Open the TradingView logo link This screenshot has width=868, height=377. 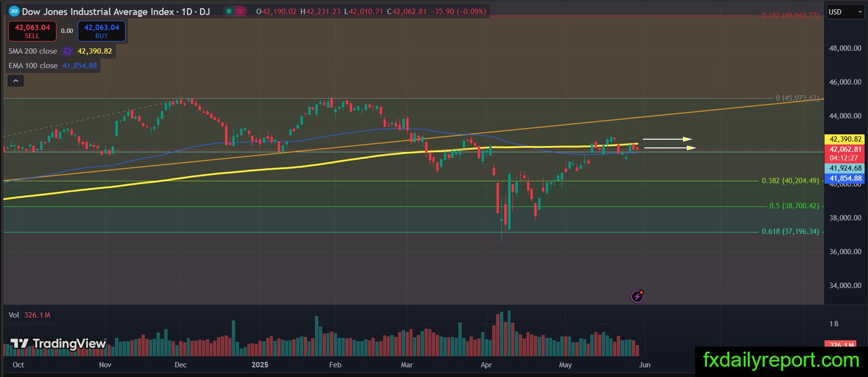(58, 344)
